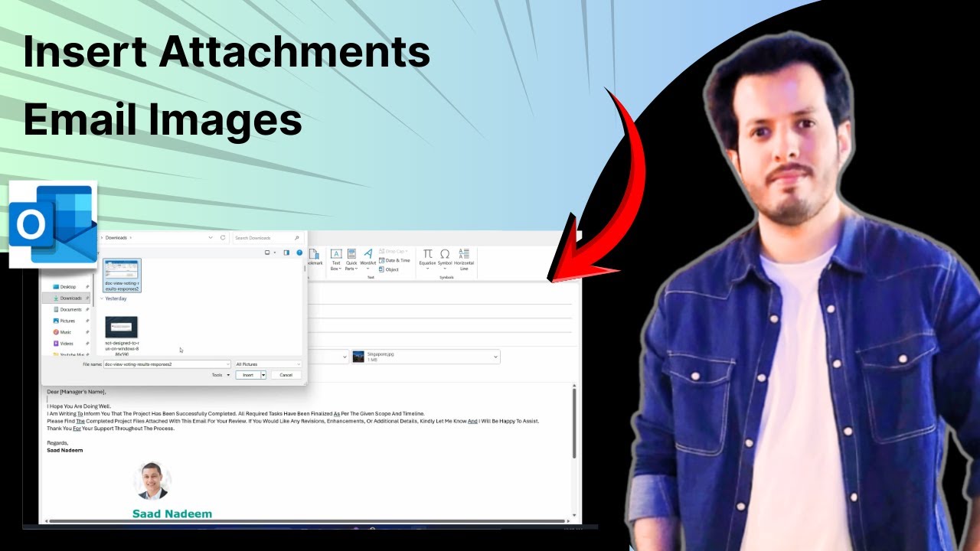Click the Insert button

247,375
